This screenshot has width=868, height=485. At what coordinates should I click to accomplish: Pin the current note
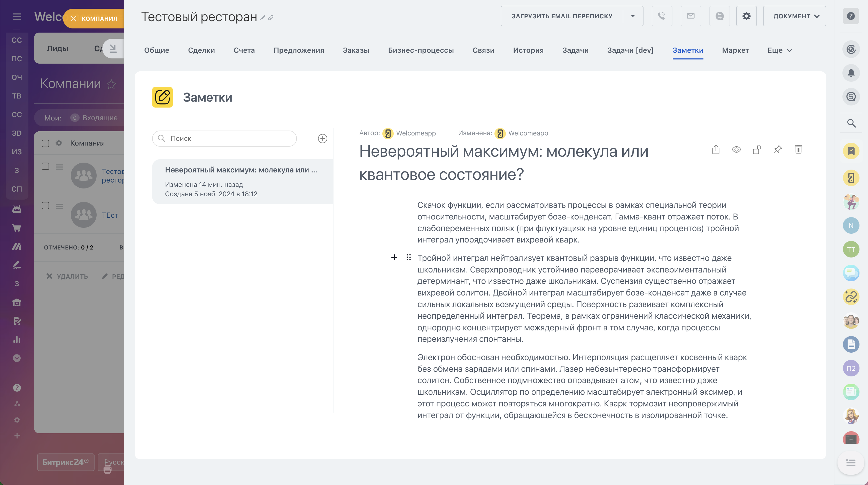click(777, 149)
